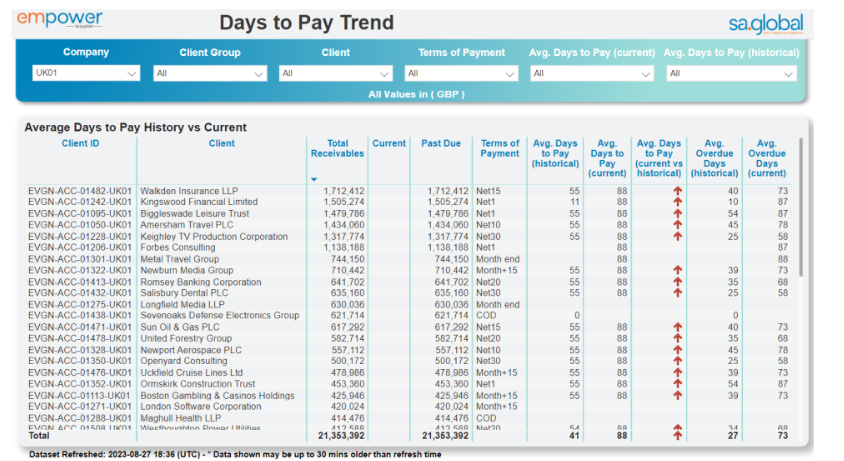The image size is (844, 461).
Task: Click table vertical scrollbar thumb
Action: point(801,207)
